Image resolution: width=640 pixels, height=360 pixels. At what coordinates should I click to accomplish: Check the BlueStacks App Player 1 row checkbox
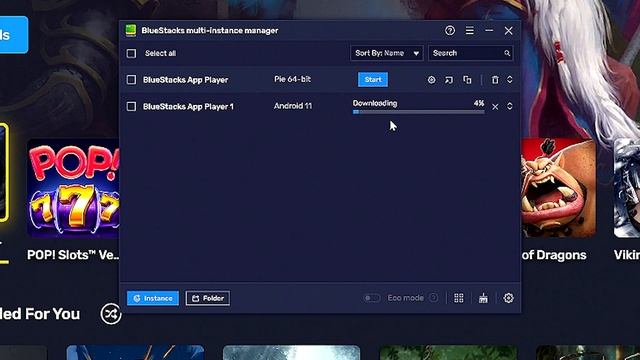click(131, 107)
